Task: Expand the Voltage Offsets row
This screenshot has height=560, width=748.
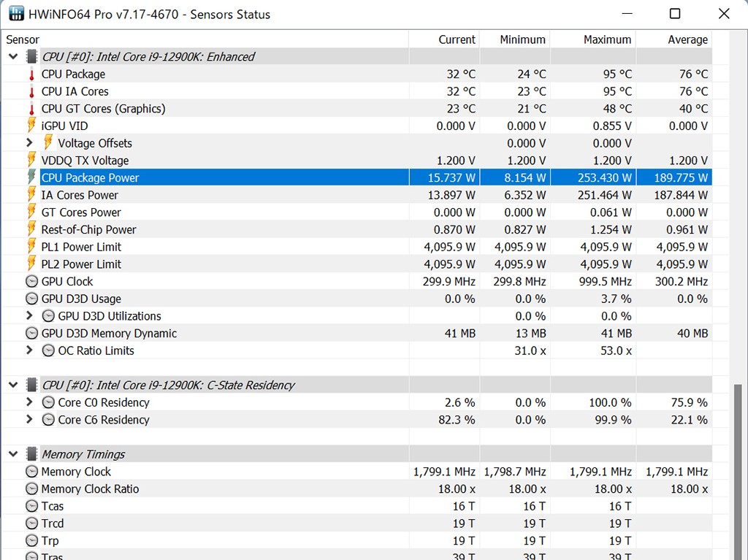Action: 29,143
